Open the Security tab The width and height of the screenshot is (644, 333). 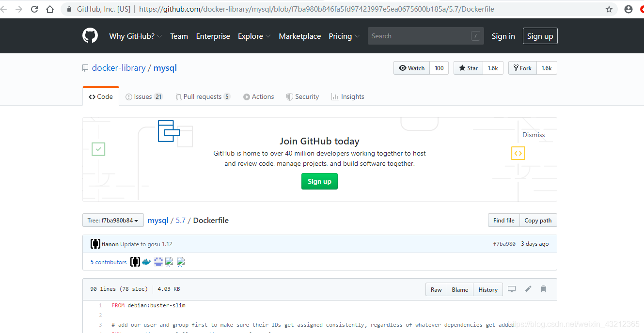tap(302, 96)
